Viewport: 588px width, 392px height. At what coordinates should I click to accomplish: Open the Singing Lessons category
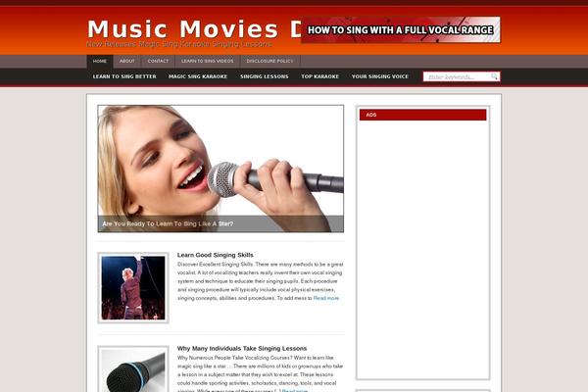coord(265,76)
